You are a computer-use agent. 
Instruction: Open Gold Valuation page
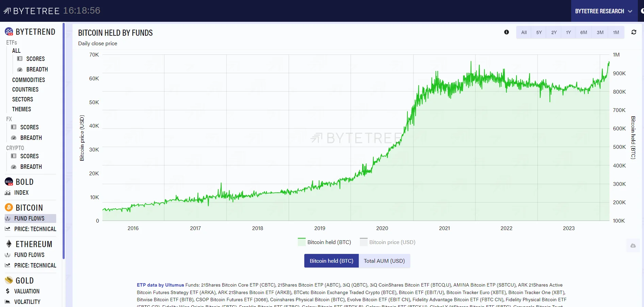(27, 291)
